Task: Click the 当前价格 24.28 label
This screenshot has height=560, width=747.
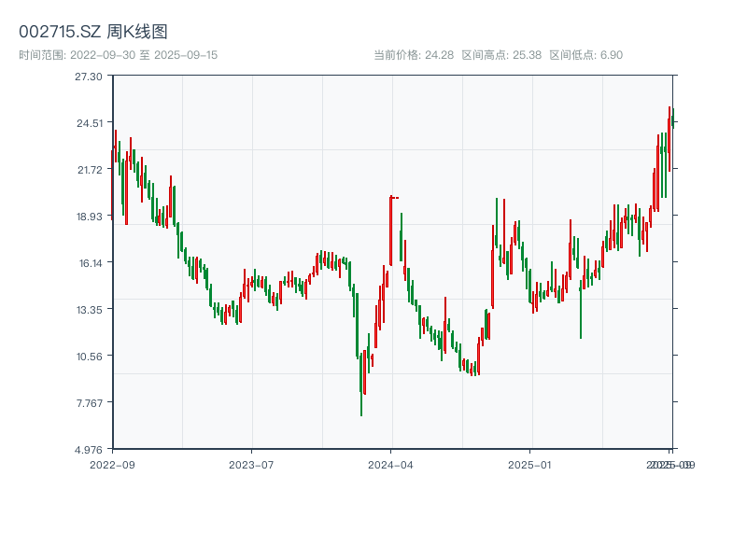Action: [x=414, y=55]
